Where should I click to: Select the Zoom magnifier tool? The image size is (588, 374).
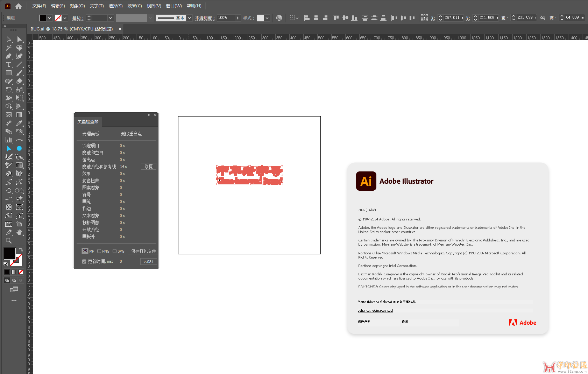[9, 241]
